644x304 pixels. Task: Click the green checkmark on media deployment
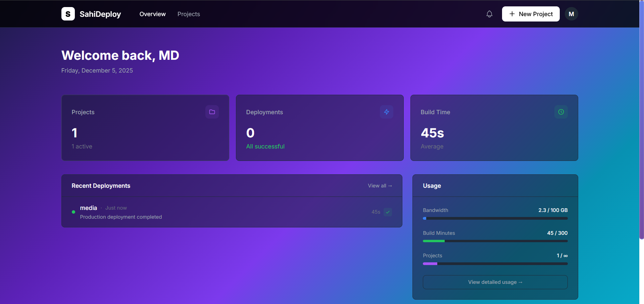tap(388, 212)
